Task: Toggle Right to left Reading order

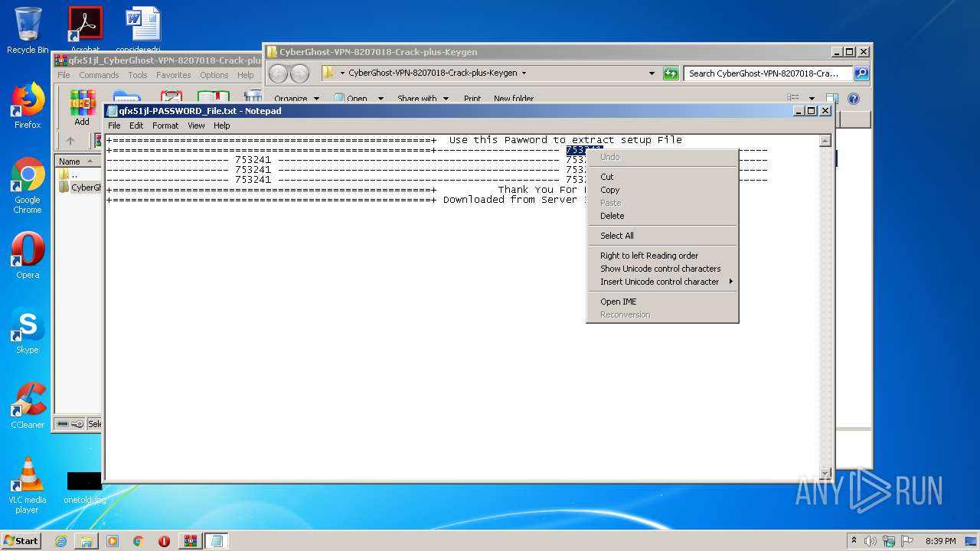Action: coord(648,256)
